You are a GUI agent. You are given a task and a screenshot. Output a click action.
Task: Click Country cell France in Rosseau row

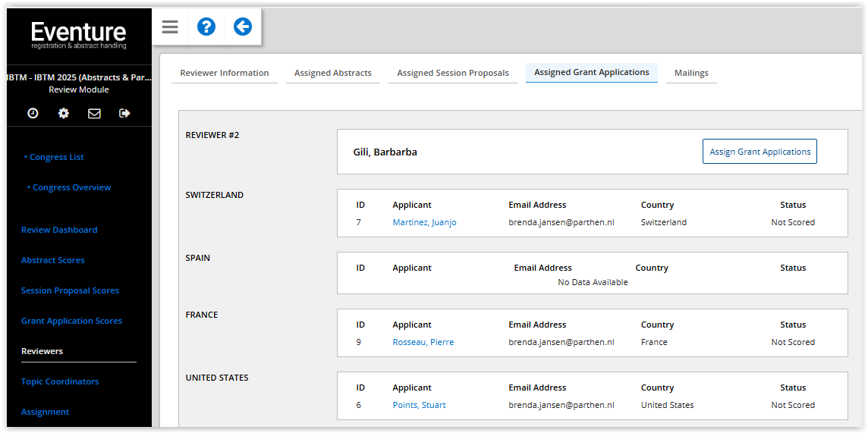(x=654, y=342)
